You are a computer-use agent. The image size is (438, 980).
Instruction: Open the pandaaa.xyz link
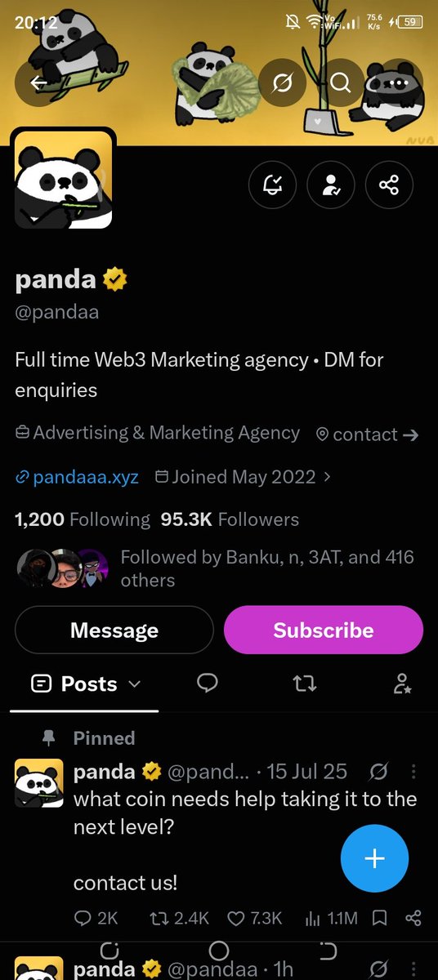tap(77, 476)
